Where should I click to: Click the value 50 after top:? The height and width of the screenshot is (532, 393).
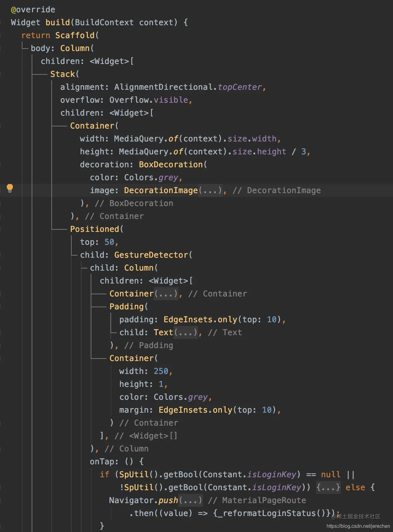click(109, 242)
